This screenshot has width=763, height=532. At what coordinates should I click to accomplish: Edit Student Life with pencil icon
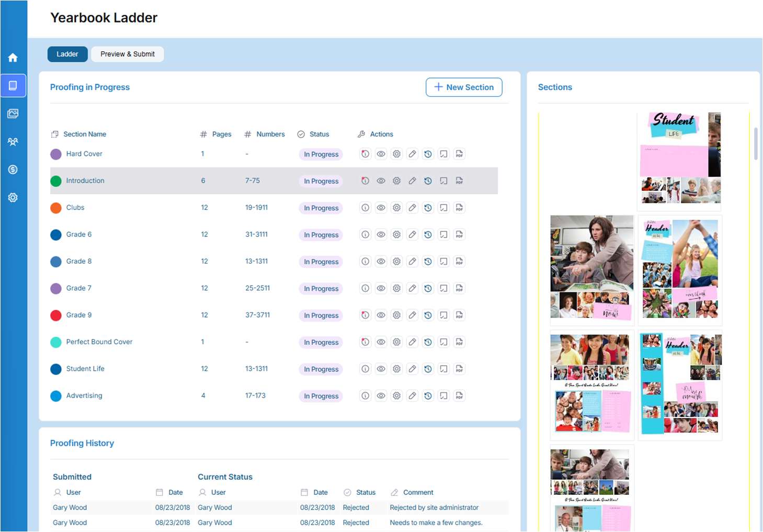coord(412,369)
